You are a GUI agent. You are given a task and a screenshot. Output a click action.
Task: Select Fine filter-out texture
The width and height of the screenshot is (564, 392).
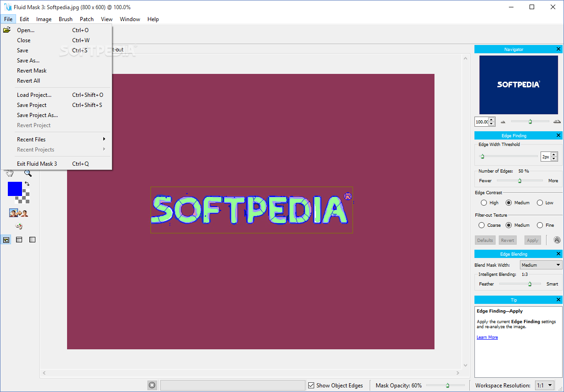pyautogui.click(x=539, y=225)
